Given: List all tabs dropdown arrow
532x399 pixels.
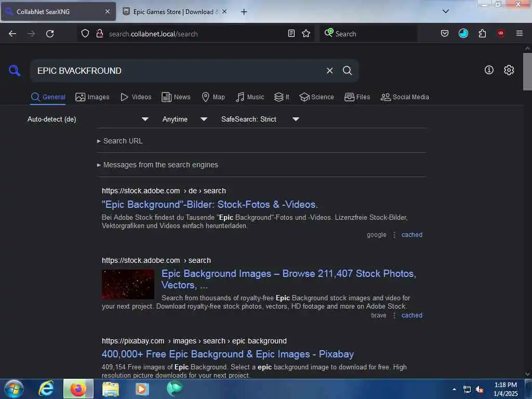Looking at the screenshot, I should tap(445, 11).
